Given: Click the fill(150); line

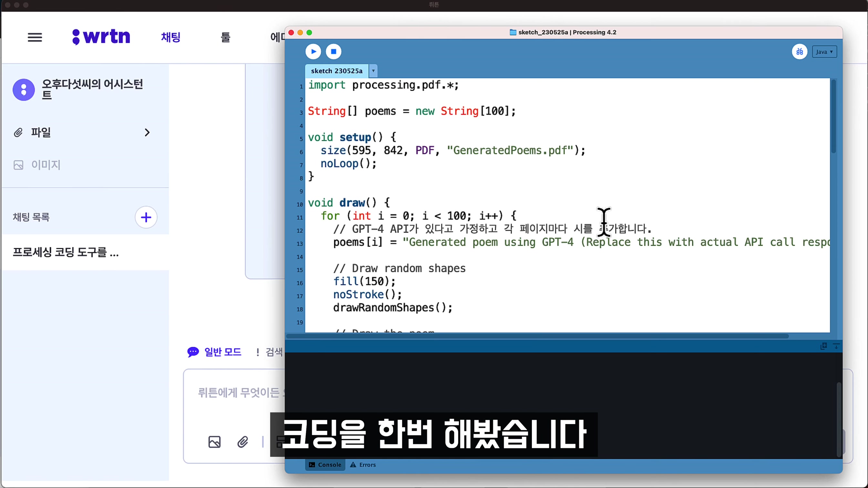Looking at the screenshot, I should pyautogui.click(x=364, y=281).
